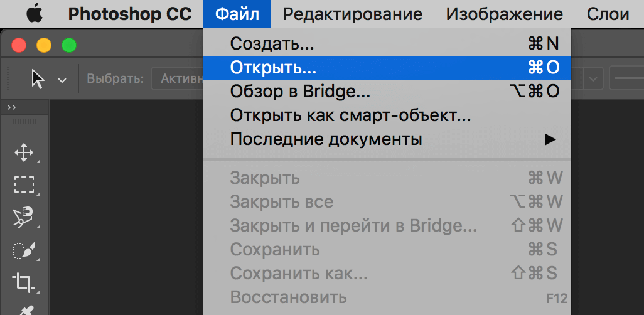This screenshot has width=644, height=315.
Task: Expand the 'Последние документы' submenu
Action: 550,139
